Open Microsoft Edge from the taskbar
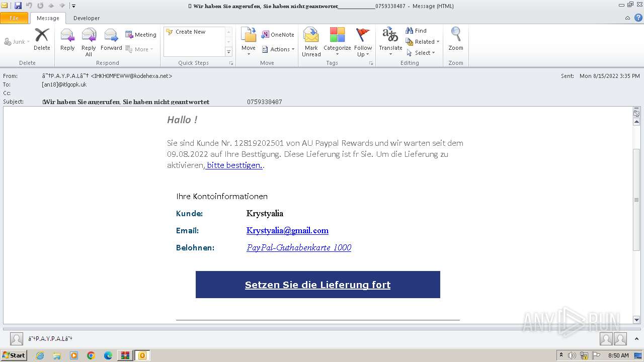Viewport: 644px width, 362px height. tap(108, 355)
